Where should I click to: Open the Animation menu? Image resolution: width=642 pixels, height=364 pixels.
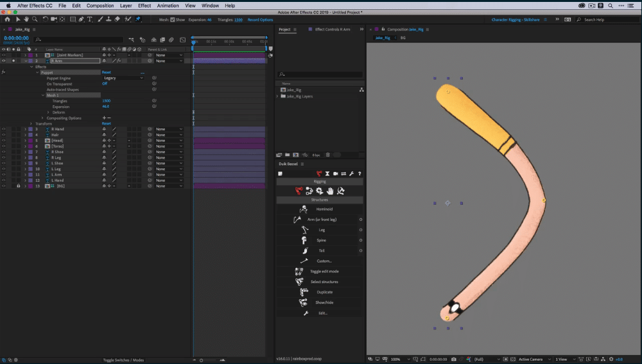(168, 6)
